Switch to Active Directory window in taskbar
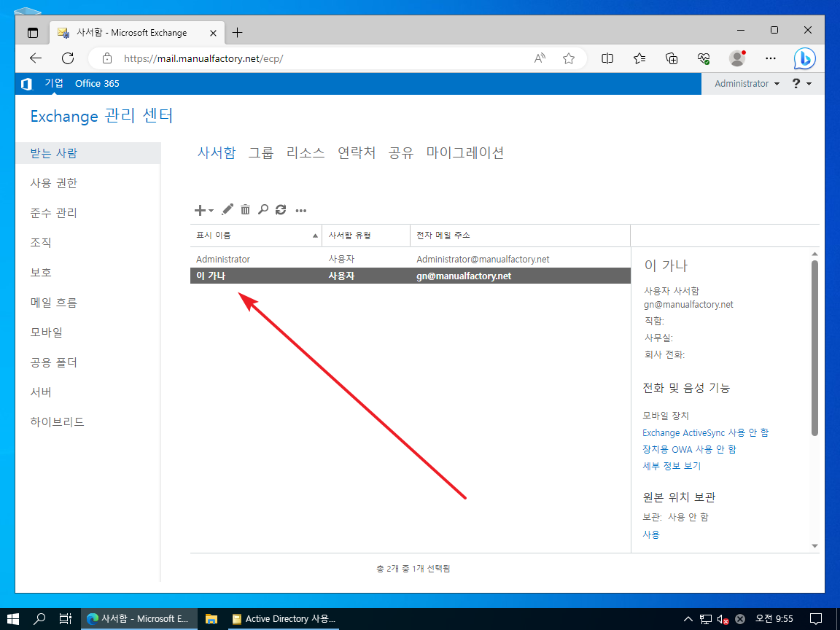Image resolution: width=840 pixels, height=630 pixels. pos(284,619)
